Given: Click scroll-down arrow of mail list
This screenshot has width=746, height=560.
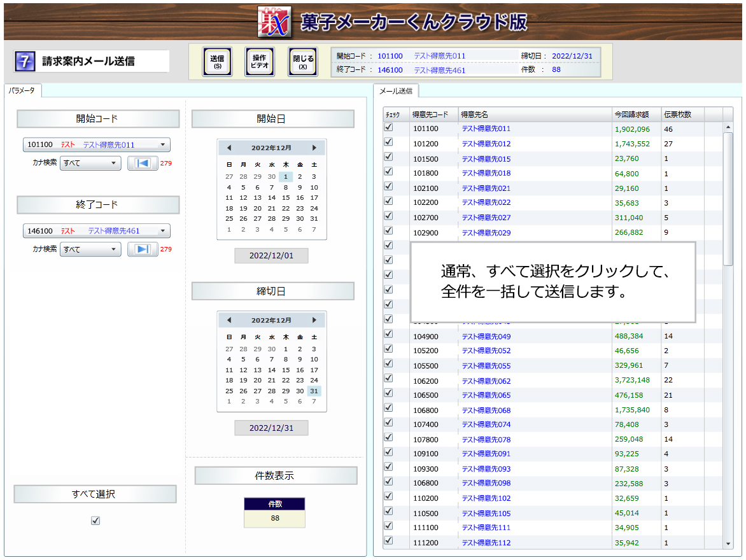Looking at the screenshot, I should [728, 544].
